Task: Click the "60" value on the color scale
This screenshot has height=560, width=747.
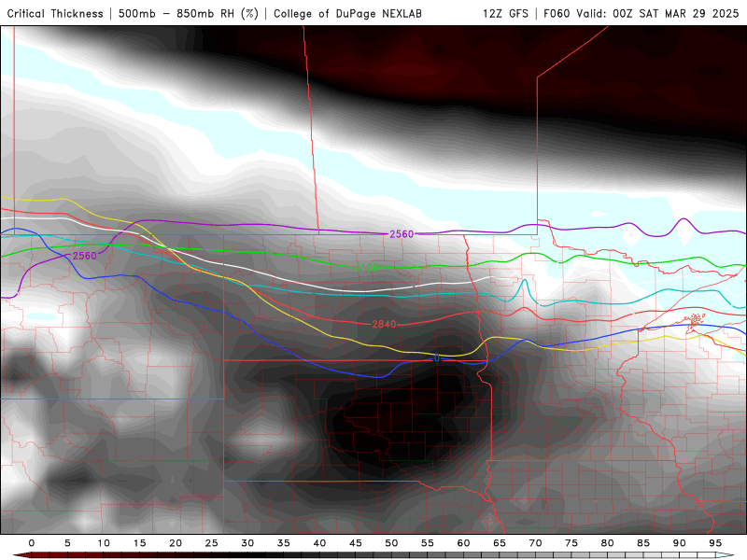Action: (x=463, y=543)
